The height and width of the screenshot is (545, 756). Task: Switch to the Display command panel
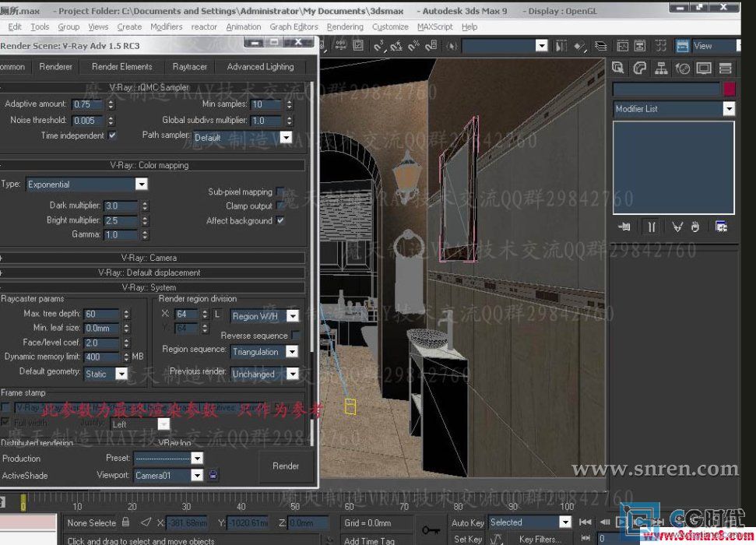(x=704, y=68)
